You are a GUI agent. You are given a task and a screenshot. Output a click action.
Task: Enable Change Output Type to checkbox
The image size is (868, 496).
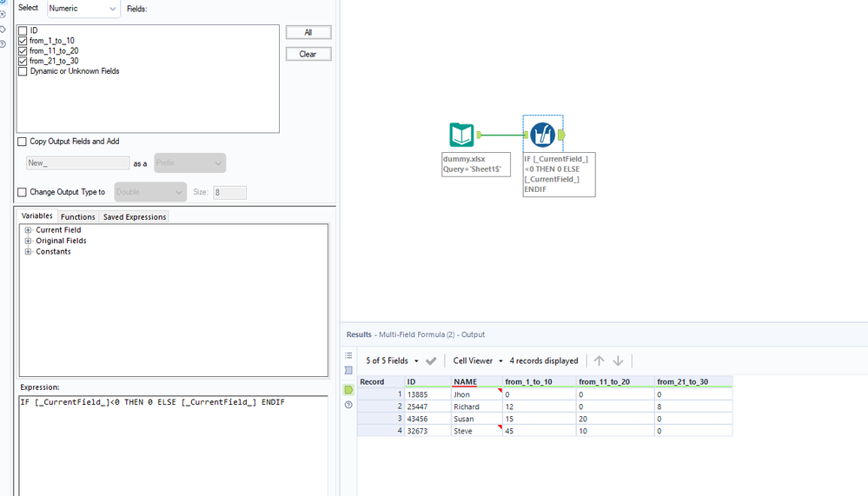tap(22, 192)
